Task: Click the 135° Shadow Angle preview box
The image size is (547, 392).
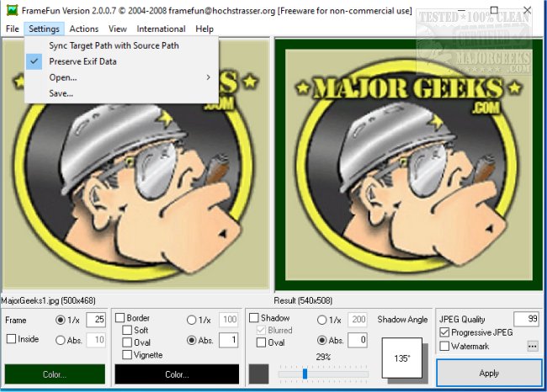Action: (402, 358)
